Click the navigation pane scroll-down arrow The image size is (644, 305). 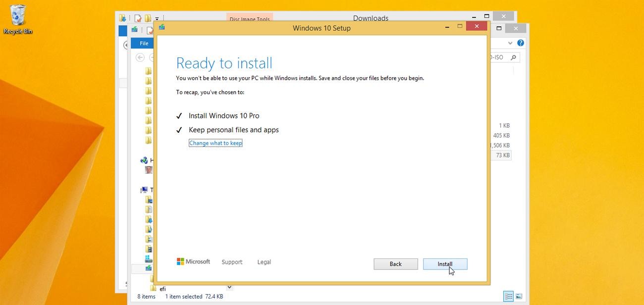pos(229,287)
